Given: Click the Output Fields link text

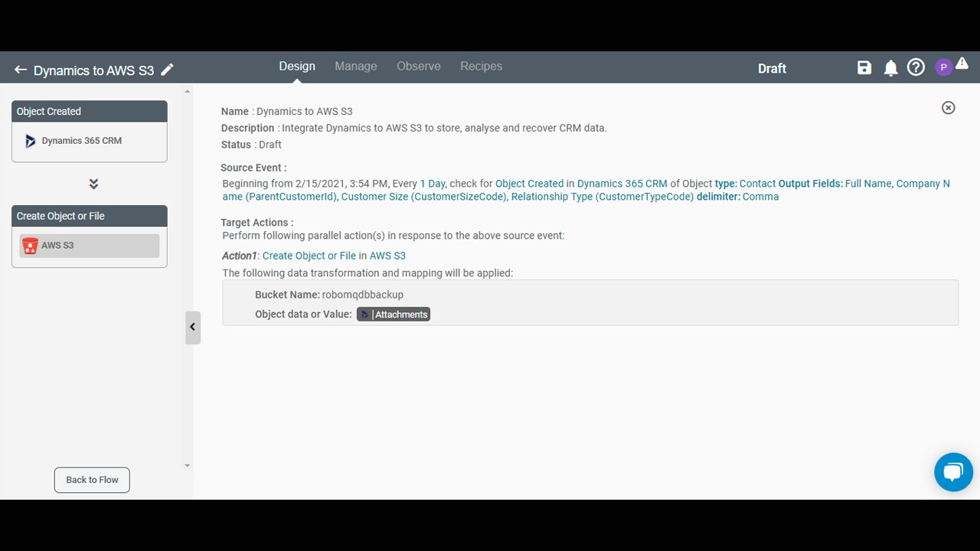Looking at the screenshot, I should coord(811,184).
